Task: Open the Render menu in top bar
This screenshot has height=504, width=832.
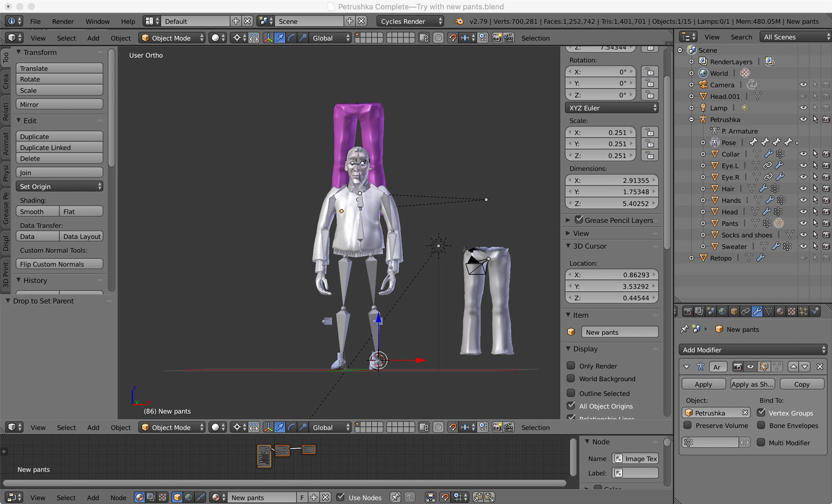Action: coord(63,22)
